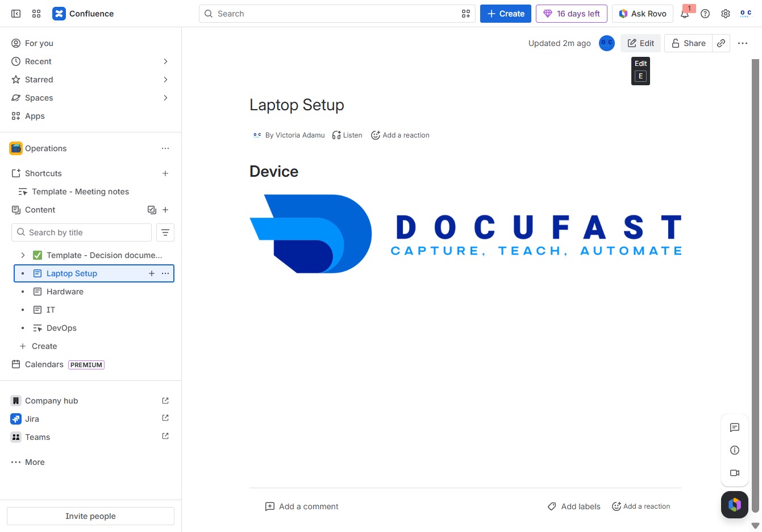Click the Device heading
Screen dimensions: 762x532
[x=274, y=172]
